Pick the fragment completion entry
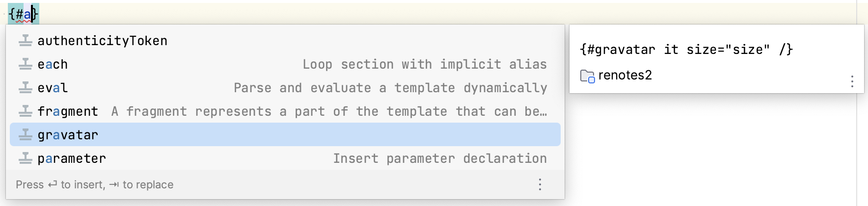868x206 pixels. [285, 111]
